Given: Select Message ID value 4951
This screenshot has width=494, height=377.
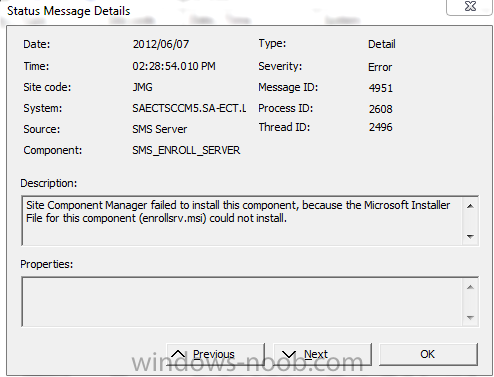Looking at the screenshot, I should pyautogui.click(x=381, y=88).
